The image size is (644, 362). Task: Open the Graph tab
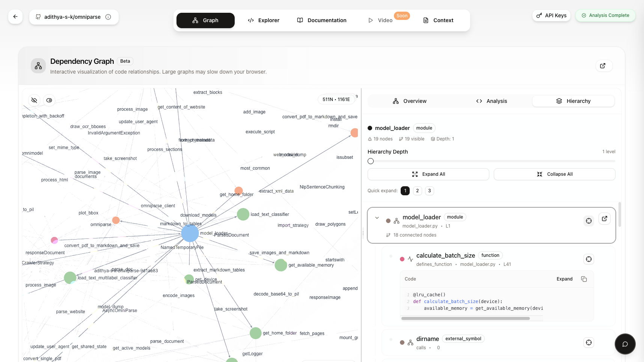point(205,20)
